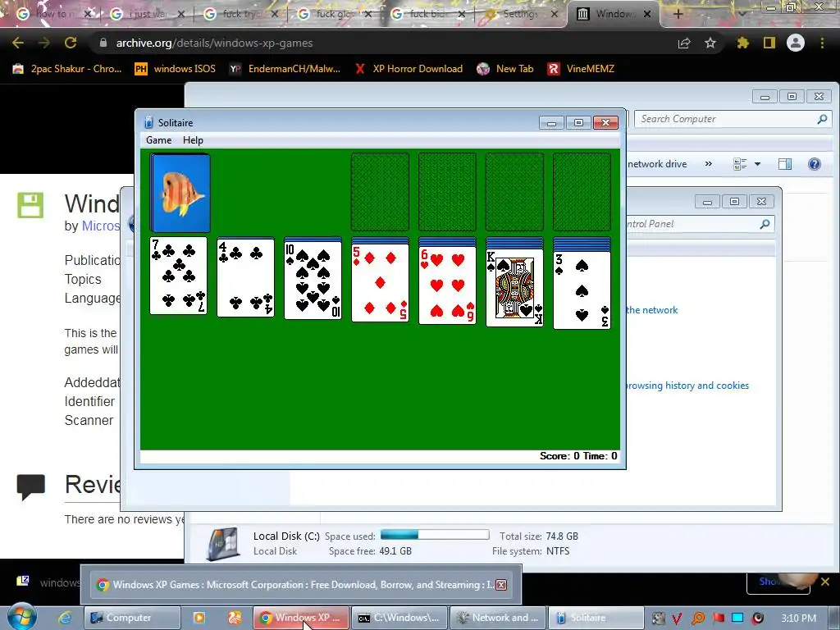Click the Microsoft author link

pyautogui.click(x=101, y=226)
